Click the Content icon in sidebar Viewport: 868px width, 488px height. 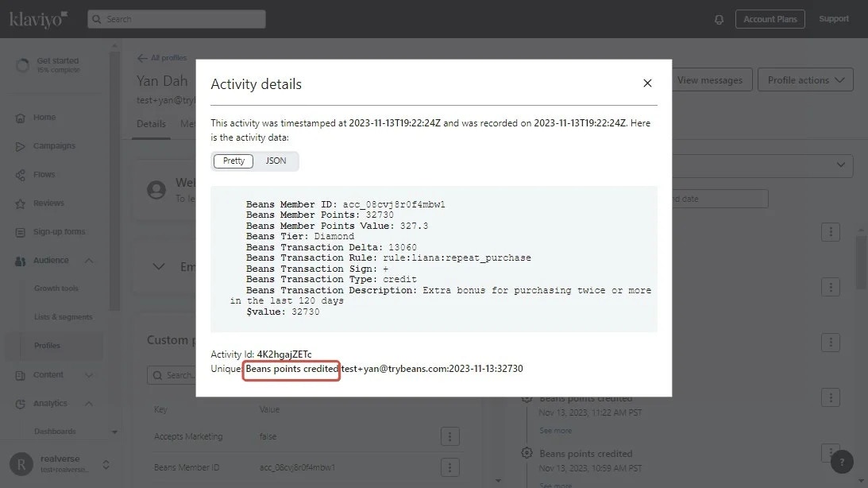(21, 376)
